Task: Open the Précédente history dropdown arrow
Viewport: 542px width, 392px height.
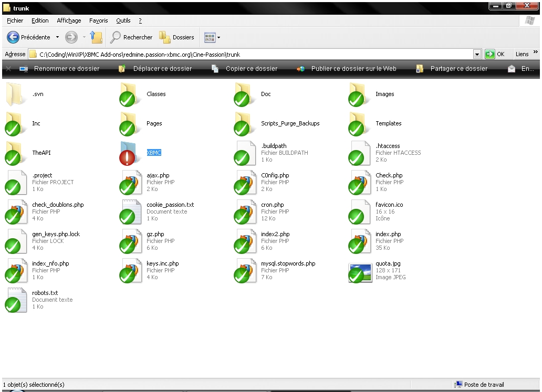Action: [x=57, y=37]
